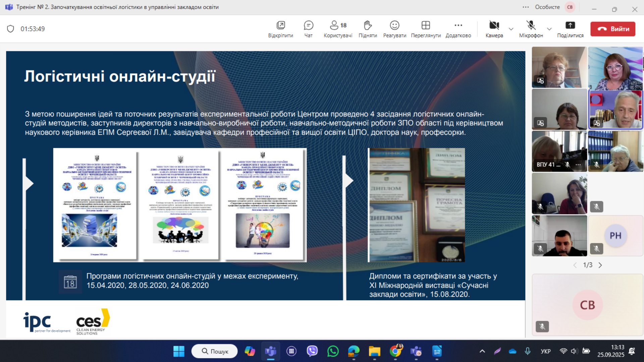Pop out shared content (Відкріпити)
The image size is (644, 362).
click(280, 29)
